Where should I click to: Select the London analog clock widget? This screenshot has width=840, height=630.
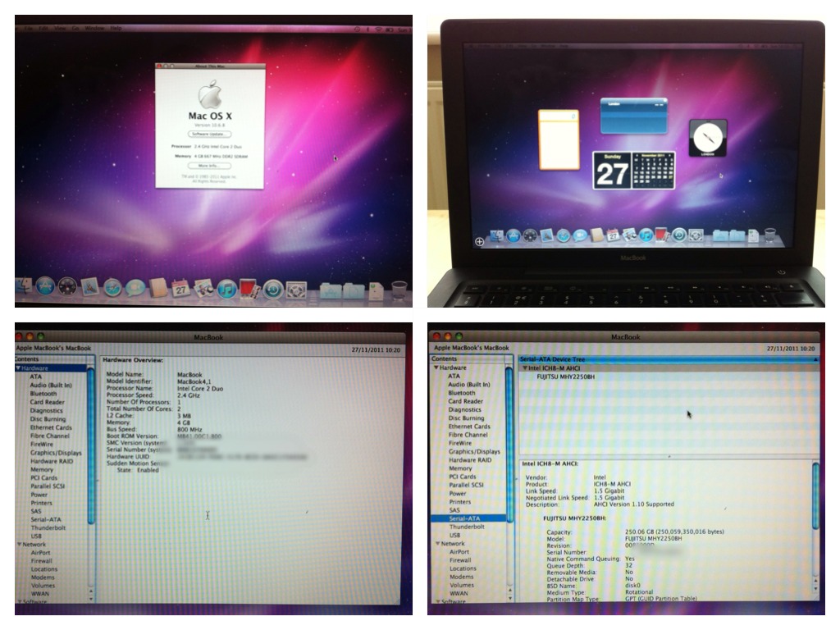tap(708, 138)
